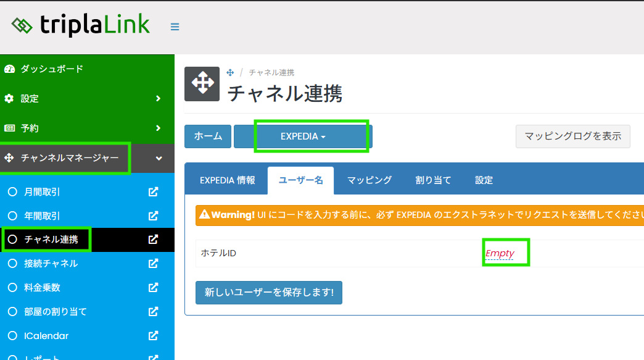Click the large page header move icon
The image size is (644, 360).
[x=202, y=84]
